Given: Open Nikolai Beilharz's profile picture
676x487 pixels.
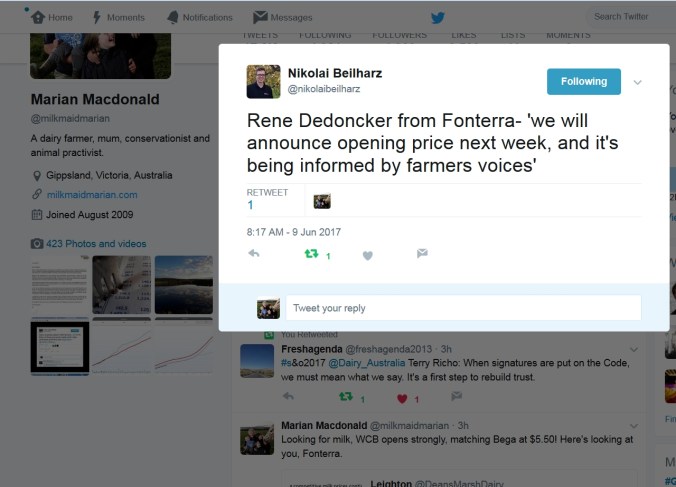Looking at the screenshot, I should (x=263, y=81).
